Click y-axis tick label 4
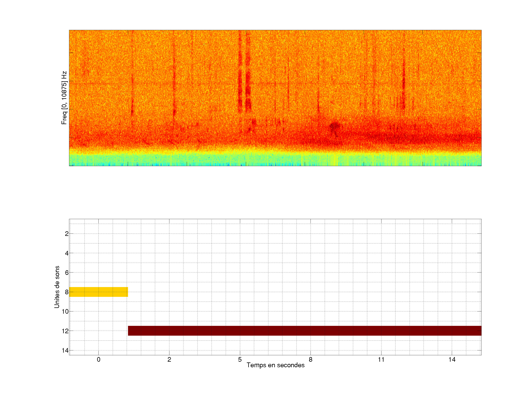 [x=67, y=253]
